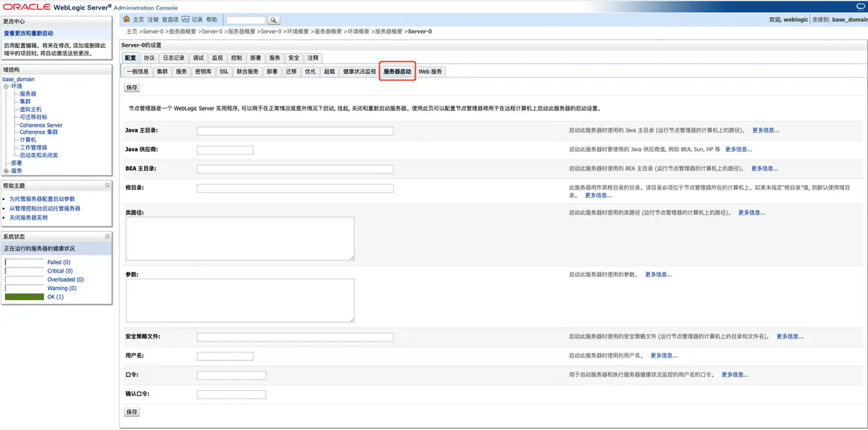Click 更多信息 link for 安全策略文件
Viewport: 868px width, 430px height.
click(790, 337)
